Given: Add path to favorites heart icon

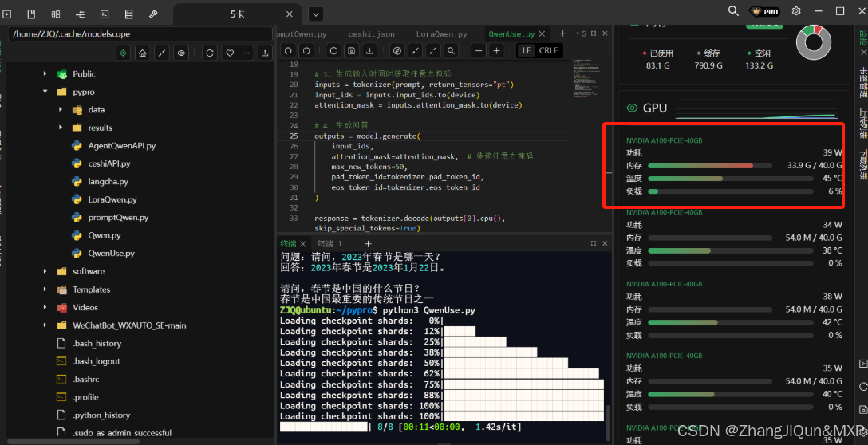Looking at the screenshot, I should [x=229, y=53].
